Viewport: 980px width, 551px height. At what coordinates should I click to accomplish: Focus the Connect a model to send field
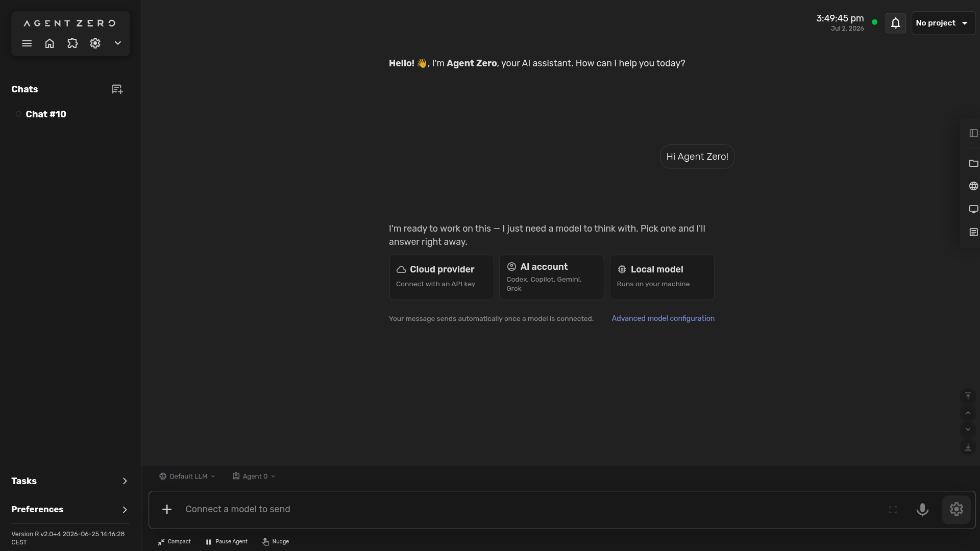tap(531, 509)
